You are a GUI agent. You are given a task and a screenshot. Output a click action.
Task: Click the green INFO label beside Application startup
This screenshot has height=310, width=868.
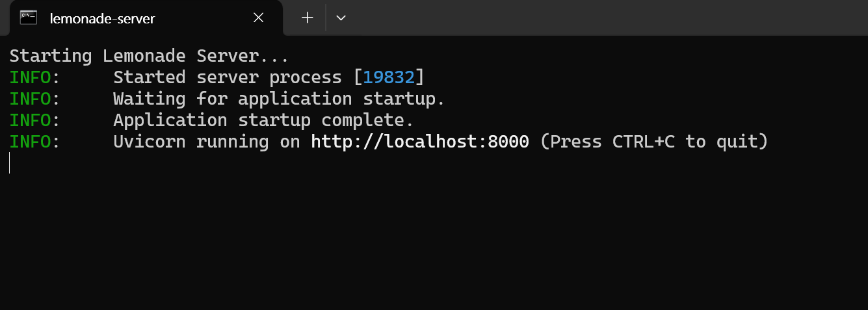click(x=31, y=120)
